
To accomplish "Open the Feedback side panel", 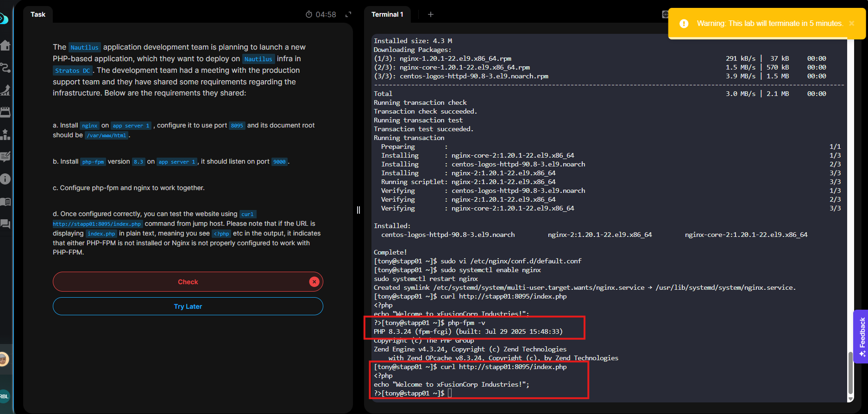I will [x=862, y=336].
